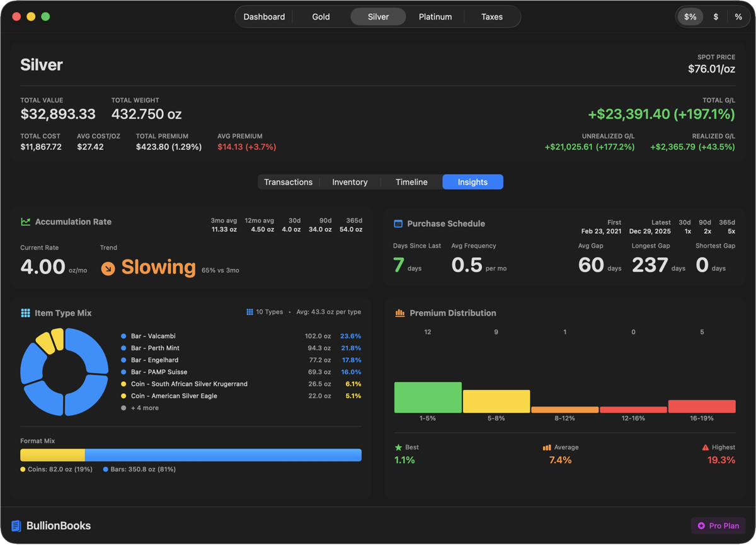Select the Silver tab
This screenshot has height=545, width=756.
coord(378,17)
